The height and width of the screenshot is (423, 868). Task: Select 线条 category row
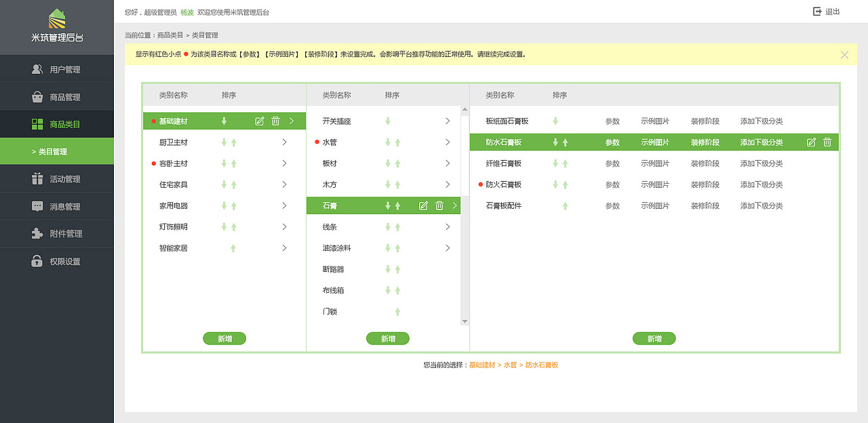click(x=383, y=227)
